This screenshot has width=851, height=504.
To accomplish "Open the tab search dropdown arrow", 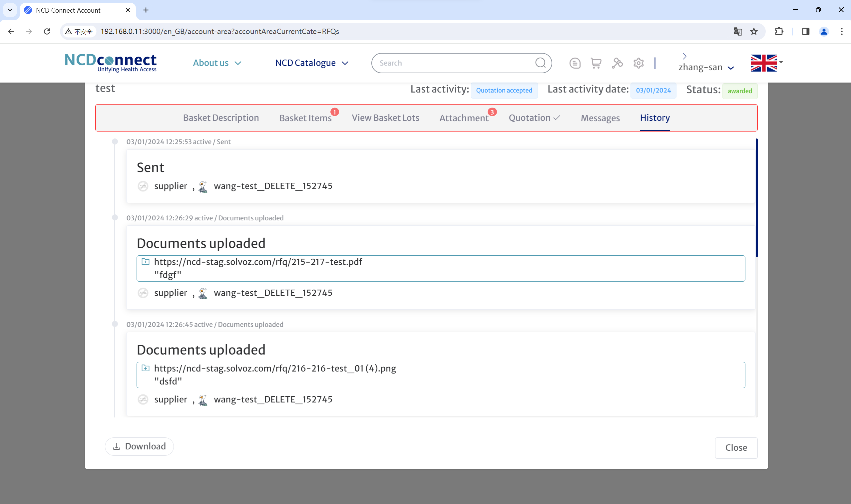I will click(10, 10).
